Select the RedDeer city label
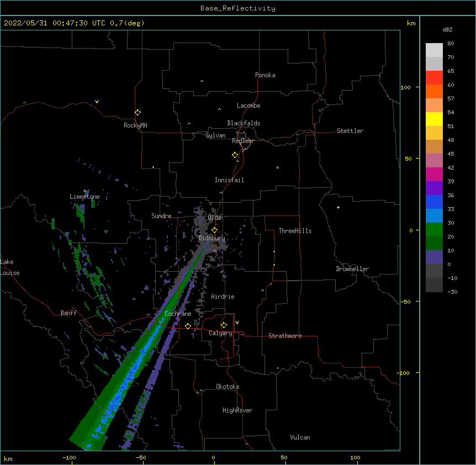The height and width of the screenshot is (465, 476). pyautogui.click(x=243, y=141)
